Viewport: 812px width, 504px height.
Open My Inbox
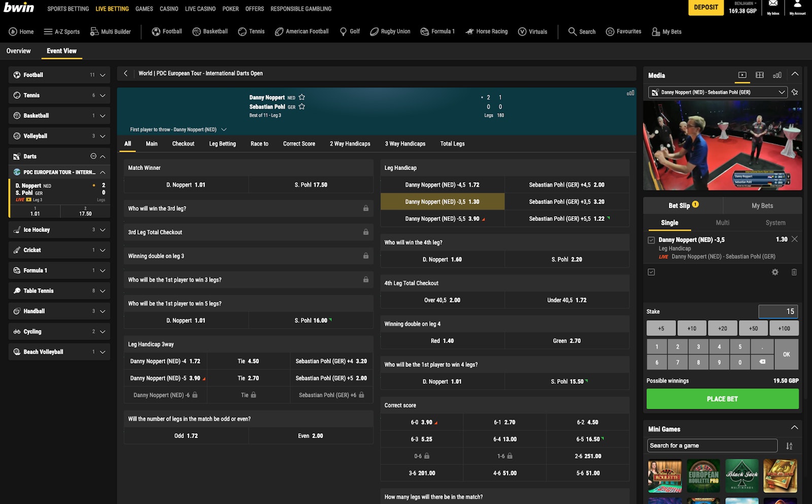click(772, 9)
